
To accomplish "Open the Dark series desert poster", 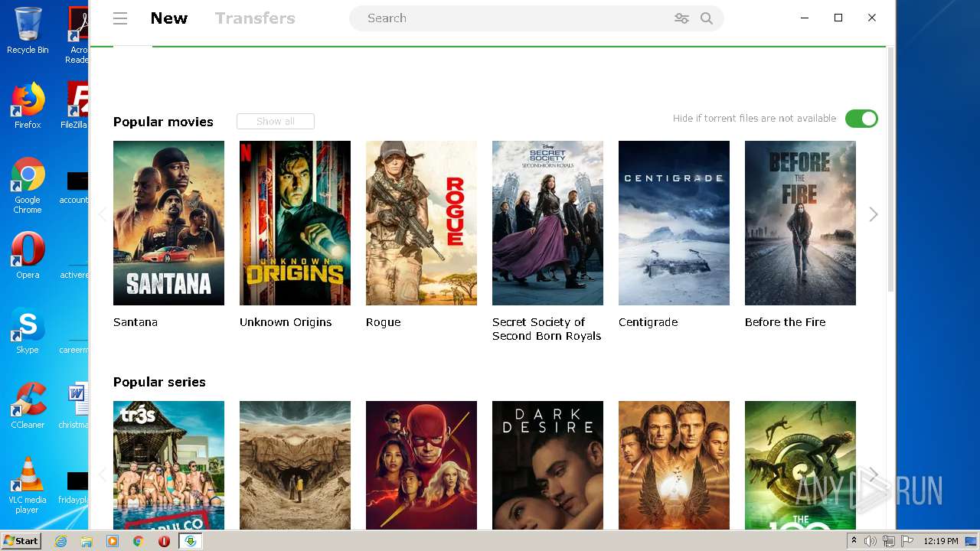I will [x=295, y=465].
